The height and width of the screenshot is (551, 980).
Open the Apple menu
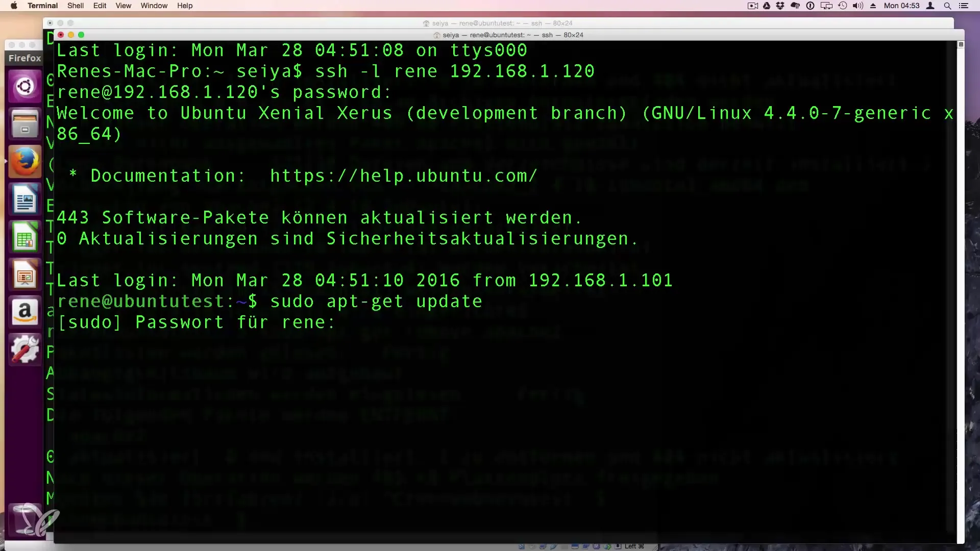click(x=14, y=6)
